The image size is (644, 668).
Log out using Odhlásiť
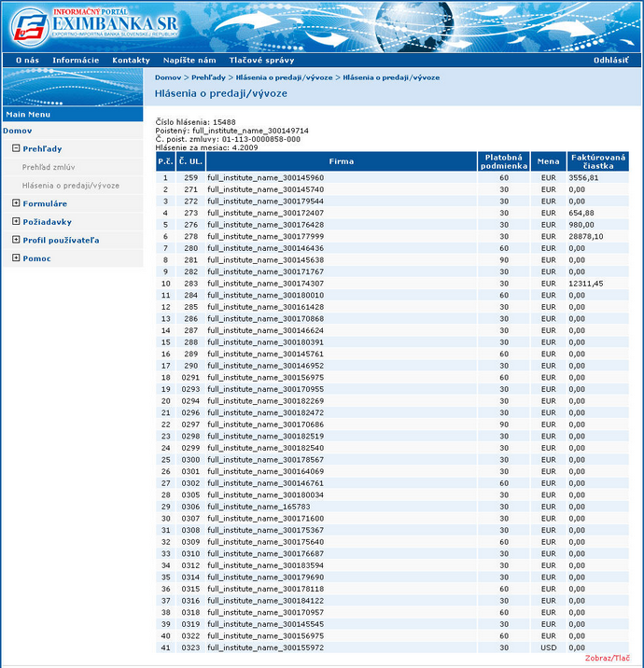[610, 60]
